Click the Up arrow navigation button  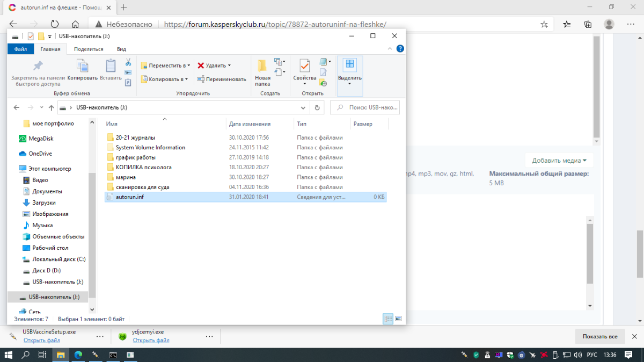click(x=52, y=107)
